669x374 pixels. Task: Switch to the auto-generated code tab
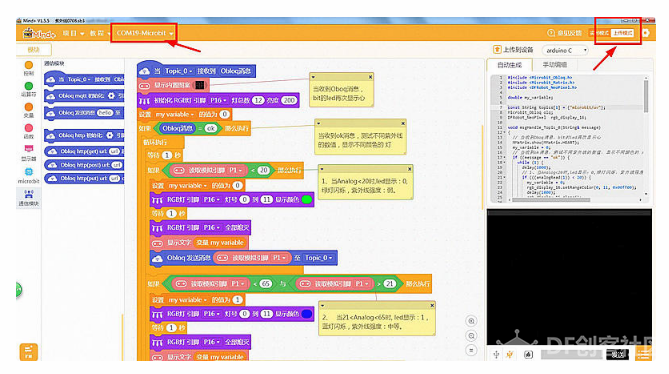[509, 65]
